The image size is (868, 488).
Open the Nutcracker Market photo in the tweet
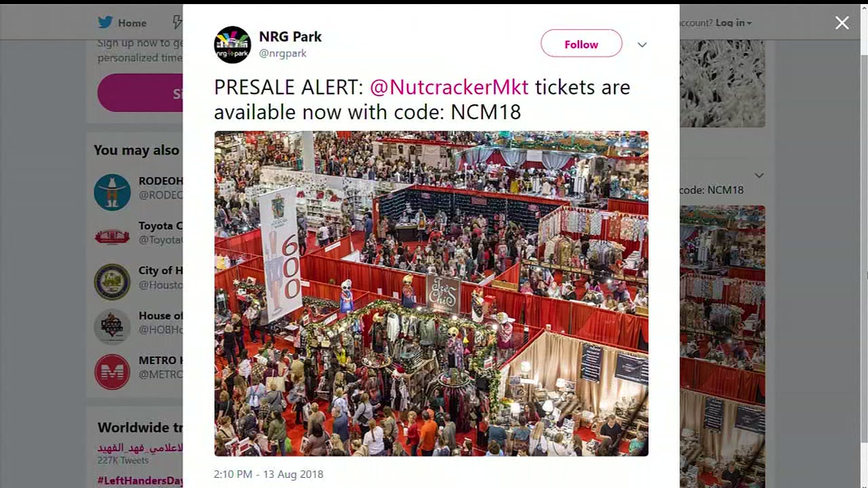click(x=431, y=293)
